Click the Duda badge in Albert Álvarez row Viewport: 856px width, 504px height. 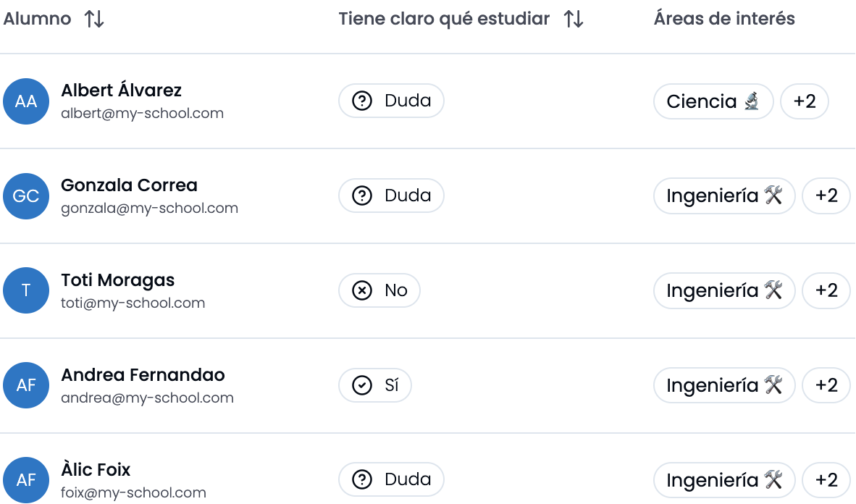tap(391, 101)
